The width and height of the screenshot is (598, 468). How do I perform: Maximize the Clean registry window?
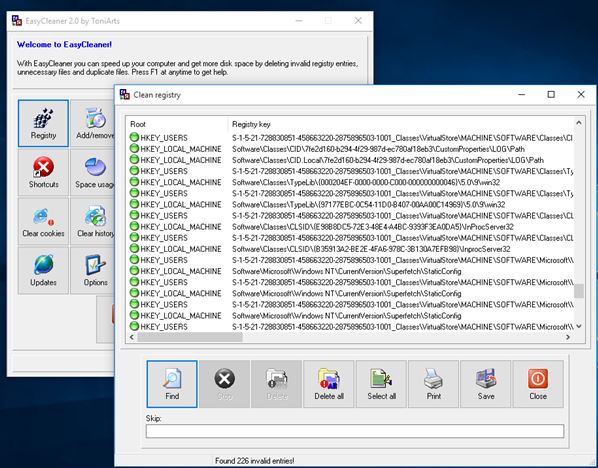(551, 94)
